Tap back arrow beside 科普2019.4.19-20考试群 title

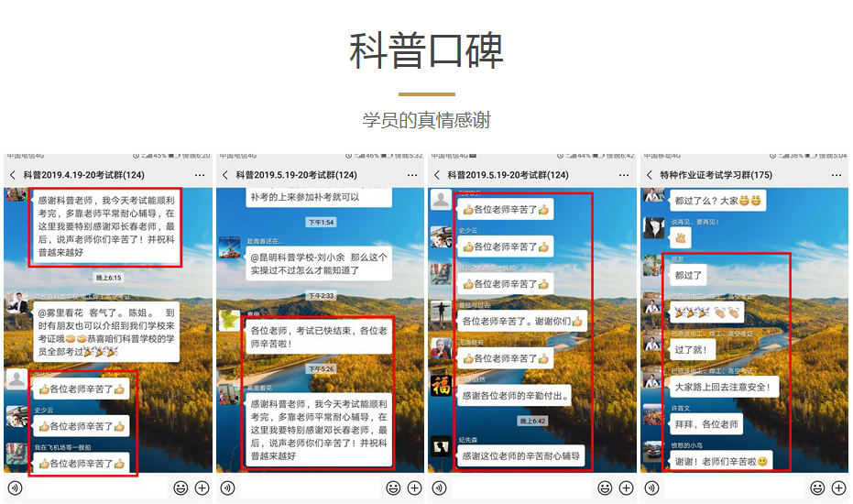13,175
